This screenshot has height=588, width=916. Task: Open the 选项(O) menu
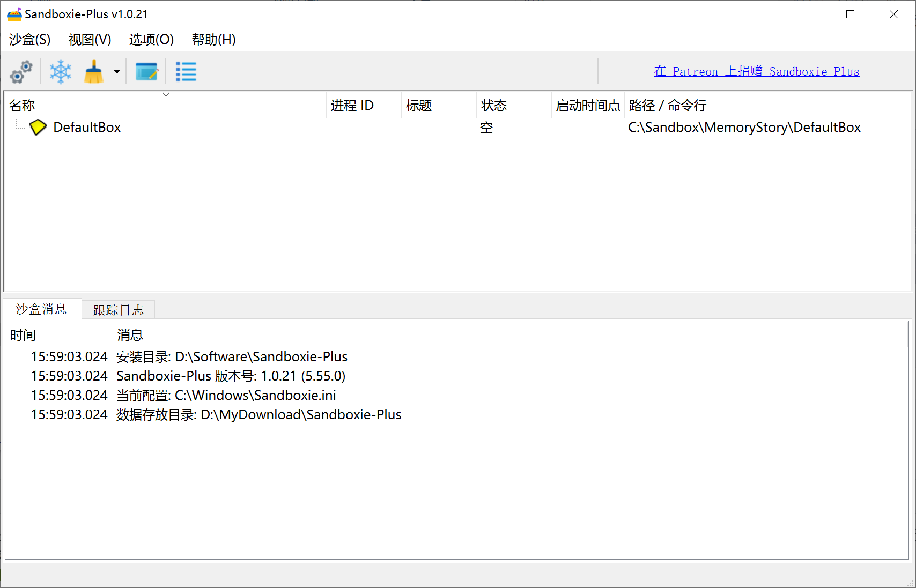click(152, 40)
